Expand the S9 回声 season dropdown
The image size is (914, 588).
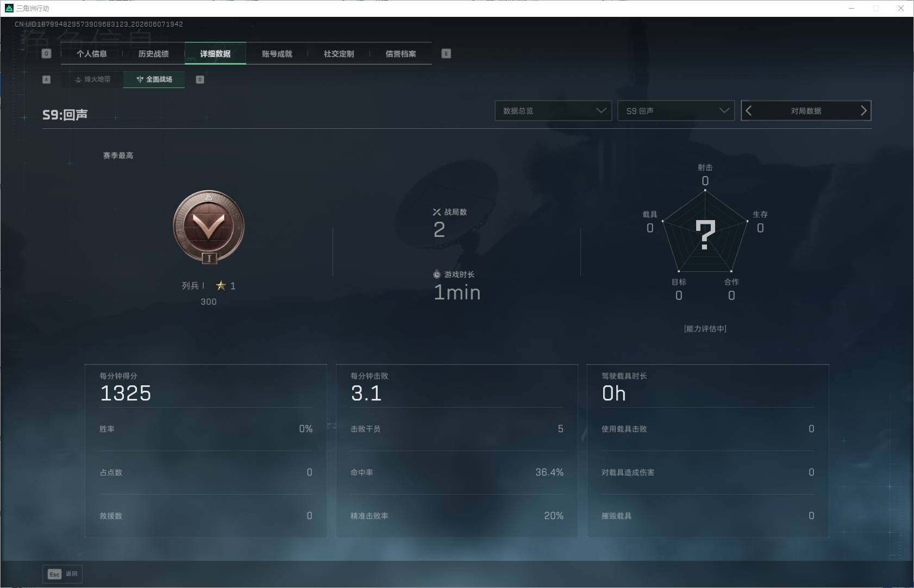tap(676, 111)
